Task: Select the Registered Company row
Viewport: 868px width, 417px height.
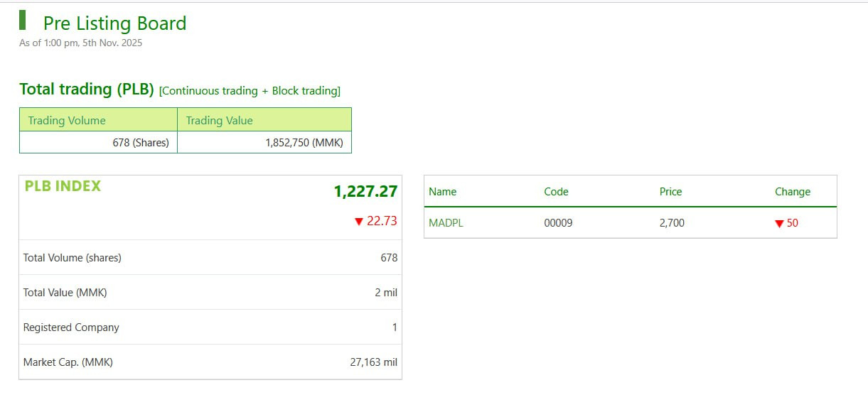Action: click(210, 327)
